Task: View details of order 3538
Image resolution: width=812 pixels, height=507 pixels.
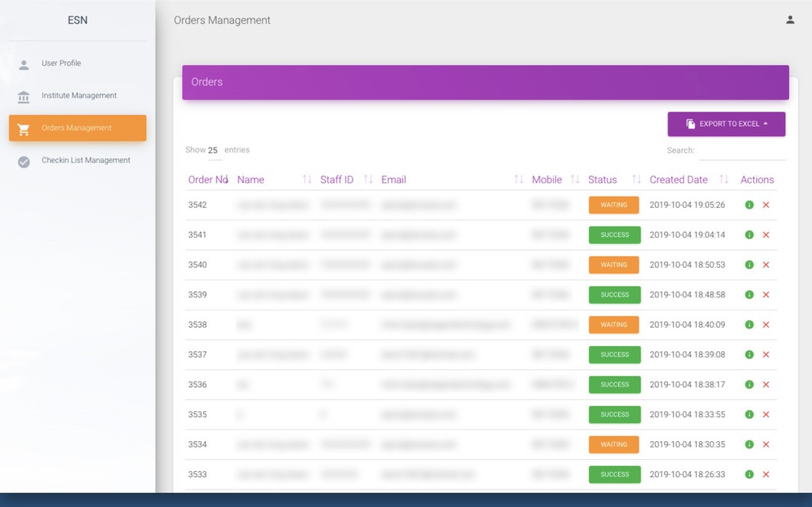Action: (x=749, y=324)
